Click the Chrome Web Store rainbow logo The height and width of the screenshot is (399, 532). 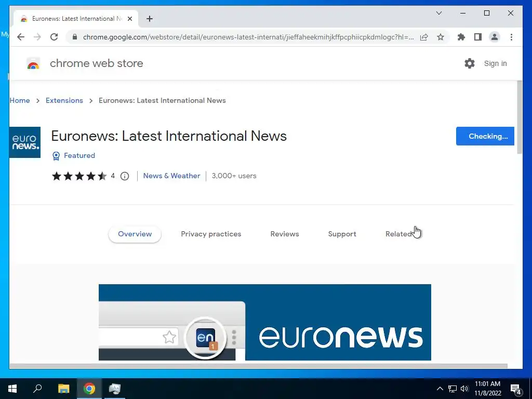tap(33, 63)
